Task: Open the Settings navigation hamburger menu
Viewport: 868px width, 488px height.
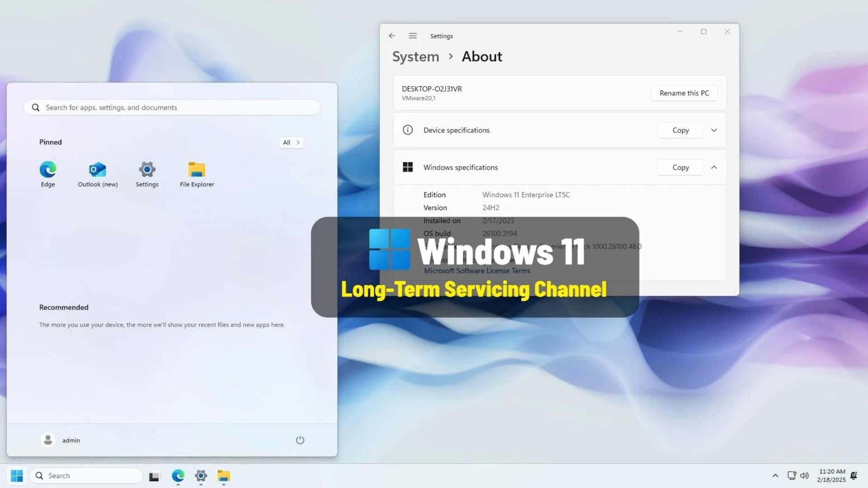Action: tap(412, 36)
